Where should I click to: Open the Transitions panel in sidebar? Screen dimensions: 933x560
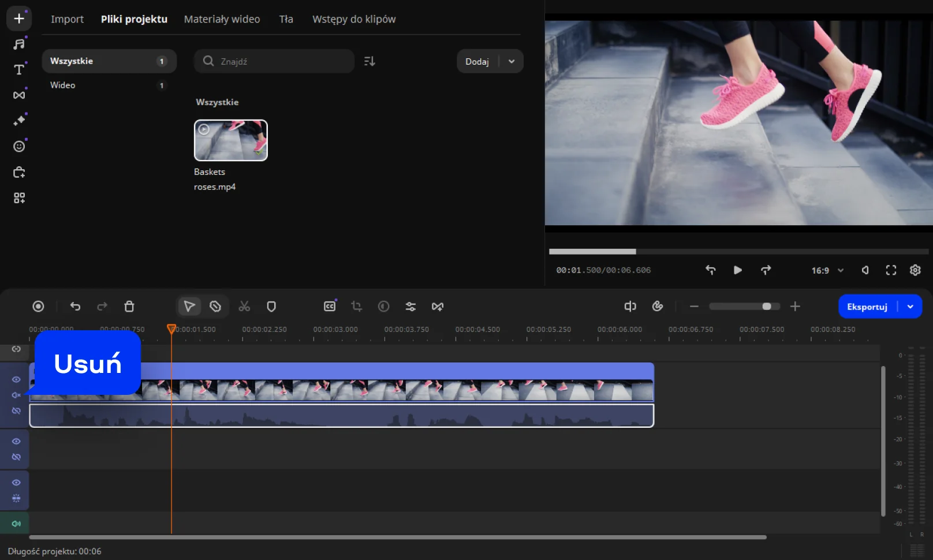[x=19, y=95]
